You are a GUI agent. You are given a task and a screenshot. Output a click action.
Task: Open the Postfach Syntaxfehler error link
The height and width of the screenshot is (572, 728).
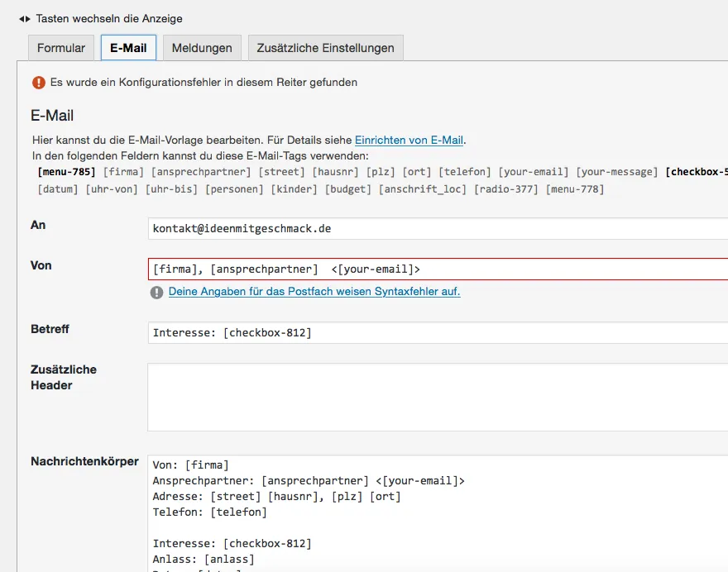pyautogui.click(x=314, y=291)
